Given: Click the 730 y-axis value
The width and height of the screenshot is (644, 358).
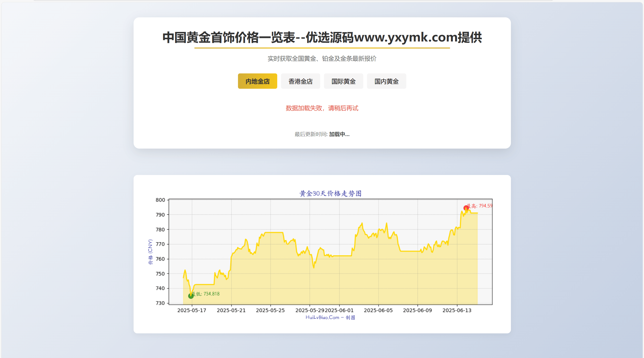Looking at the screenshot, I should [x=160, y=303].
